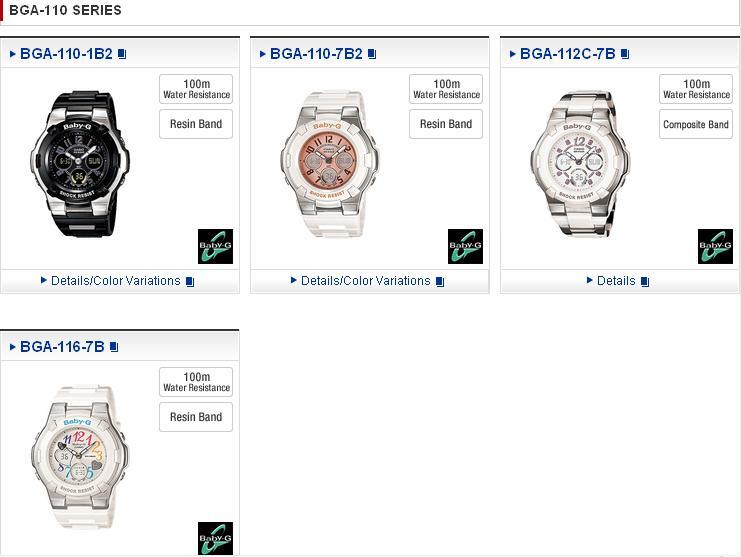Click Composite Band badge on BGA-112C-7B
This screenshot has width=741, height=557.
pos(696,124)
